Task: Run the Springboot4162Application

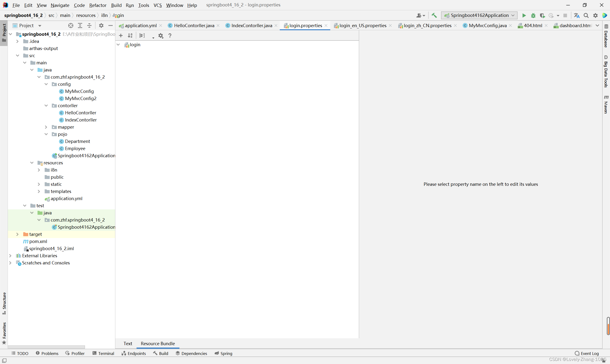Action: coord(524,15)
